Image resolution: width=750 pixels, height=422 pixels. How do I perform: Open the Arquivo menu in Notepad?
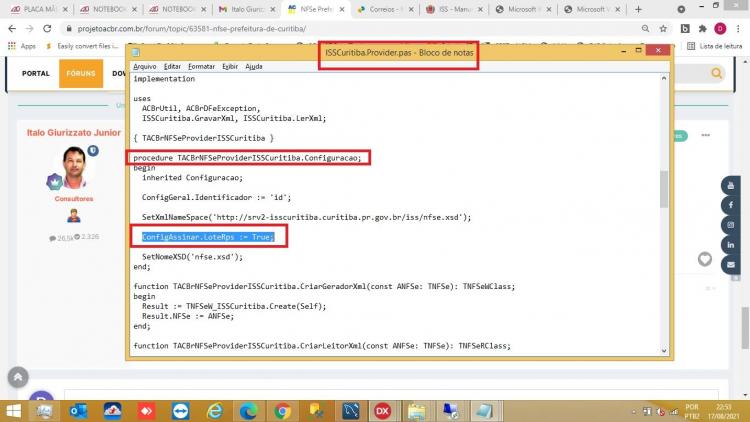coord(144,67)
